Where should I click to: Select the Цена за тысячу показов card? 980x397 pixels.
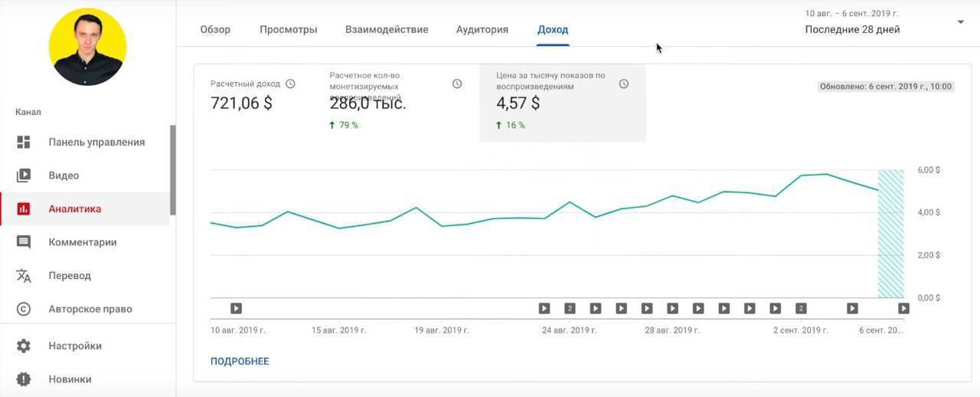[562, 103]
